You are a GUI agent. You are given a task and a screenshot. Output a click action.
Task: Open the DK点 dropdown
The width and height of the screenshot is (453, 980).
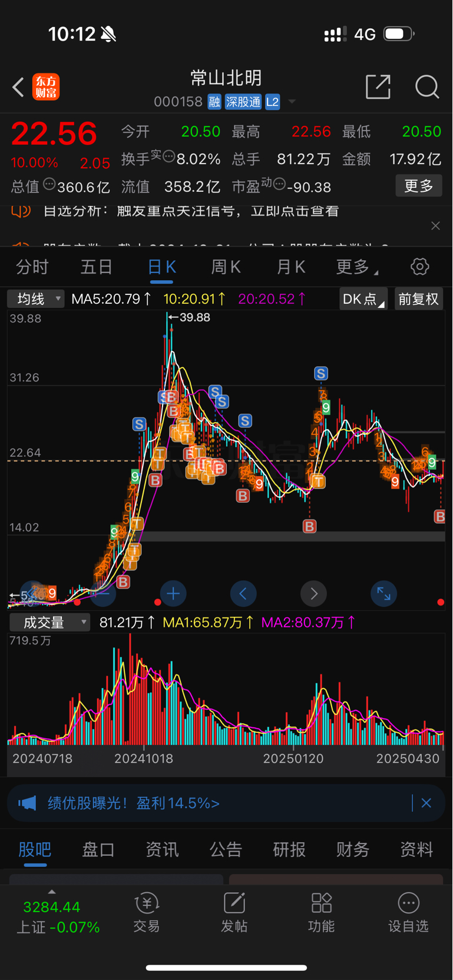click(363, 299)
